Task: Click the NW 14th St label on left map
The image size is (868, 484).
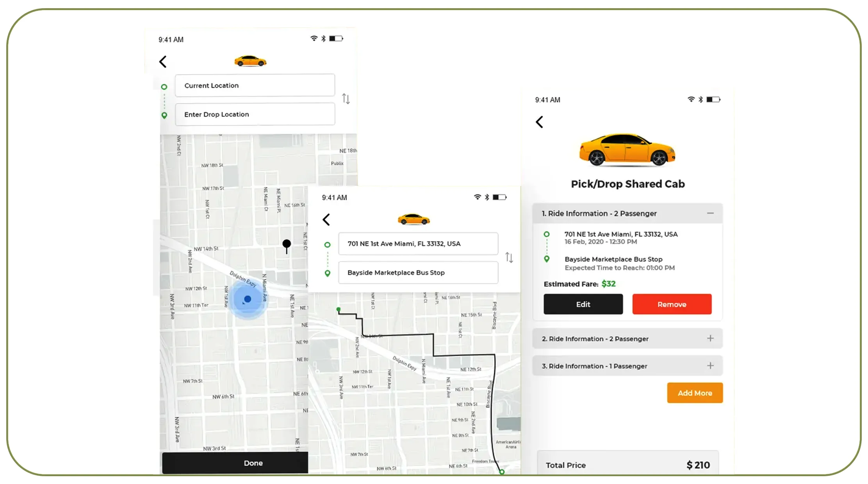Action: (206, 249)
